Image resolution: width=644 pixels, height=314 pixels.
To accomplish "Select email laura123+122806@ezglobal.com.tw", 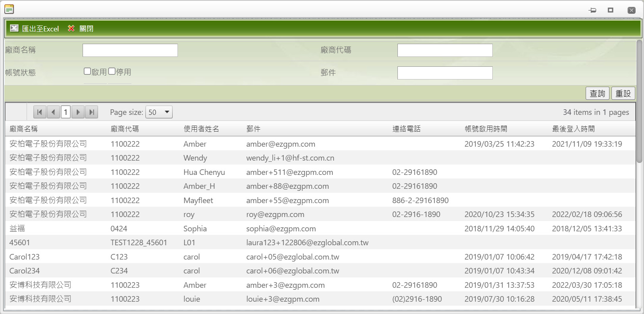I will click(307, 242).
